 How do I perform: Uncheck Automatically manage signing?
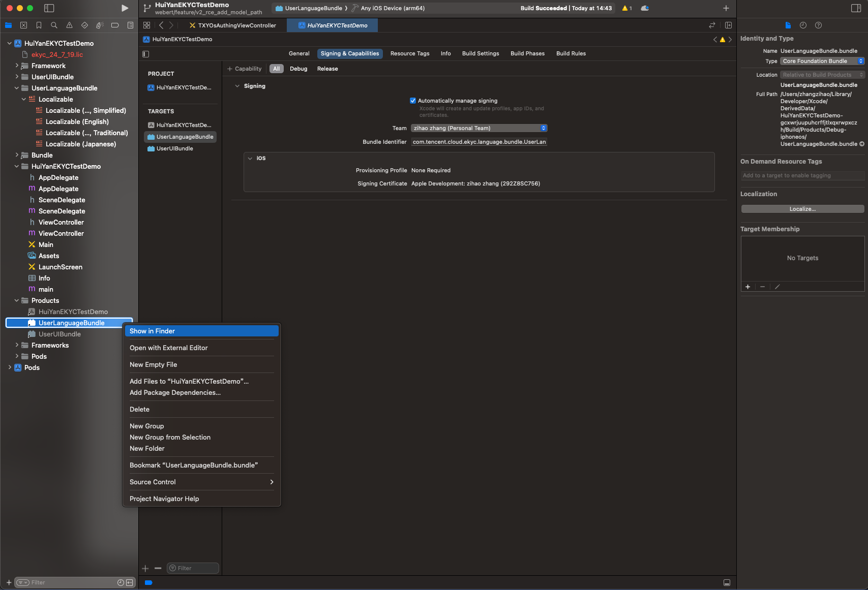(413, 101)
